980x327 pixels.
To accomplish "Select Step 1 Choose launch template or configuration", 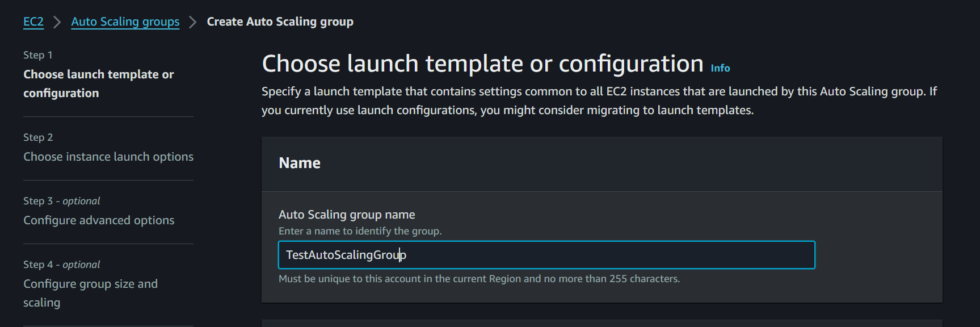I will (x=99, y=83).
